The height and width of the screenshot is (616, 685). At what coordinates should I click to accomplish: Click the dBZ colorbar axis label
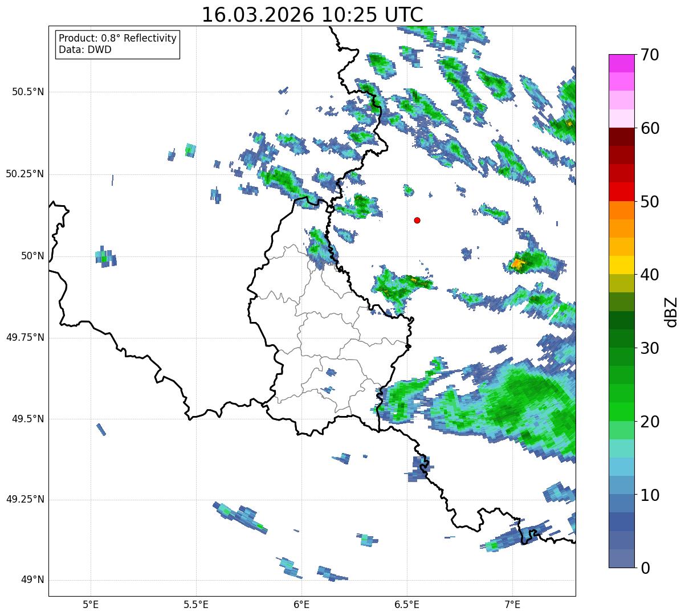(671, 312)
